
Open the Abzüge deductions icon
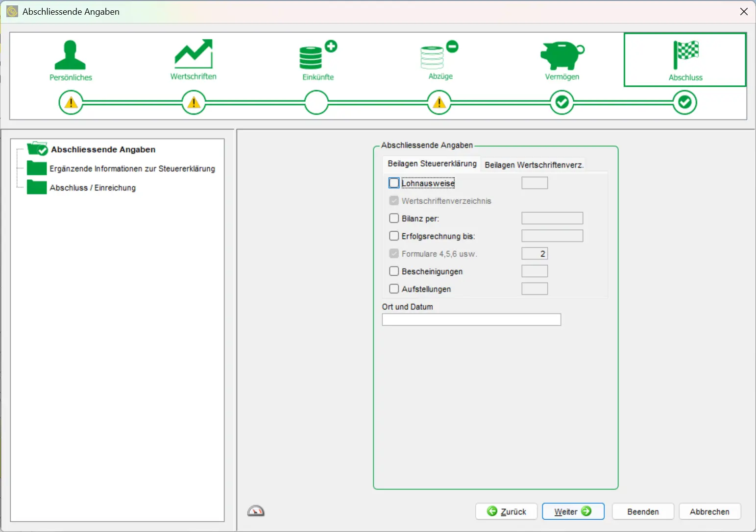coord(439,56)
